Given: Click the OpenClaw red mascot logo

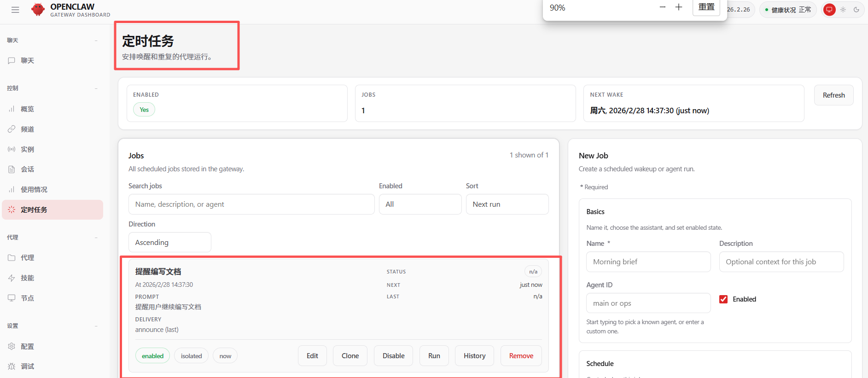Looking at the screenshot, I should (x=38, y=9).
